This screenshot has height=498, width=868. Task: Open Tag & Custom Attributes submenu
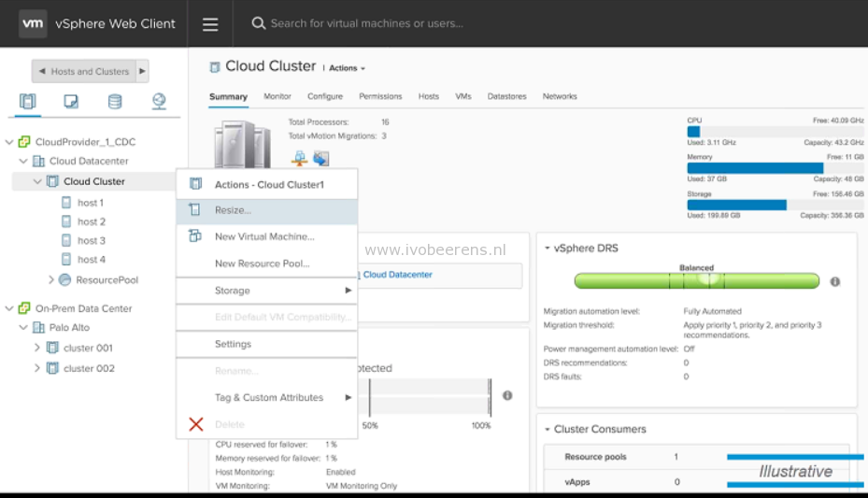[267, 398]
